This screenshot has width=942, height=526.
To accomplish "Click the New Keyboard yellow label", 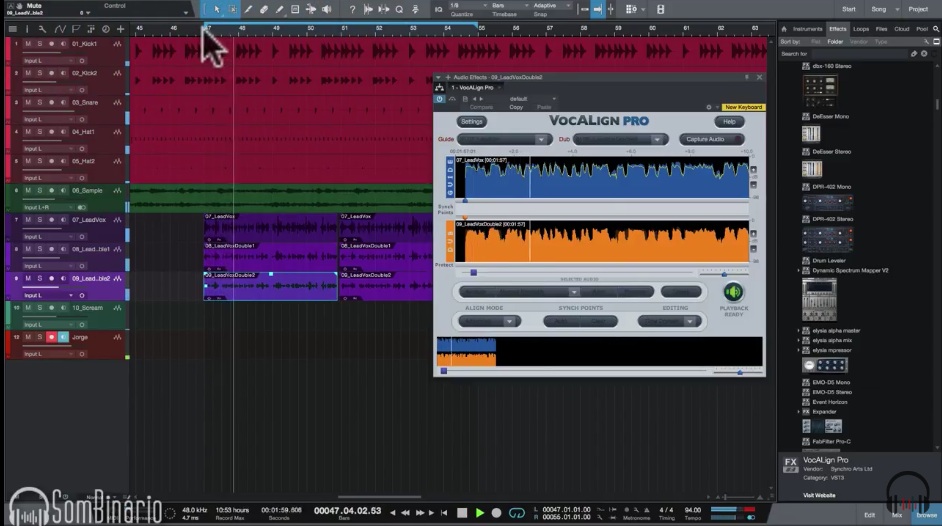I will coord(743,107).
